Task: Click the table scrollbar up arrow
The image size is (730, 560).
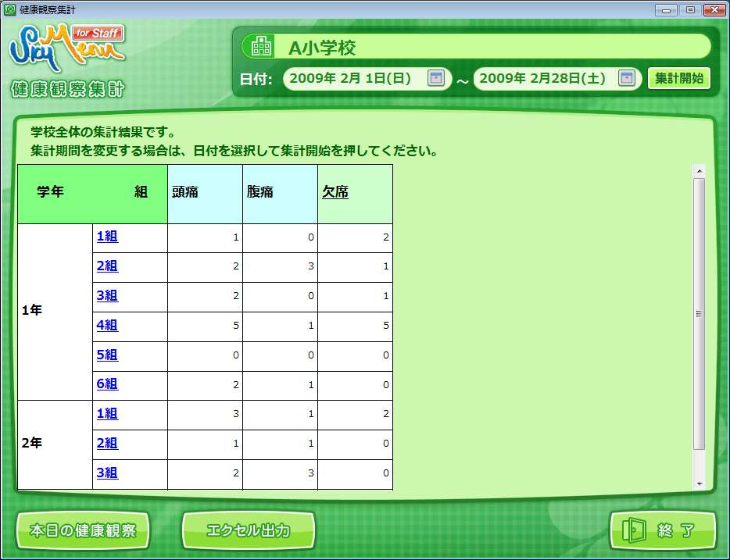Action: click(699, 171)
